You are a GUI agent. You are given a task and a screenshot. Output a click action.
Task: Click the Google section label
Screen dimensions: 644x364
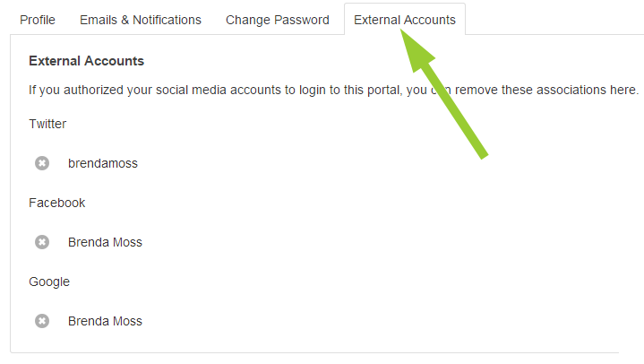click(x=49, y=282)
